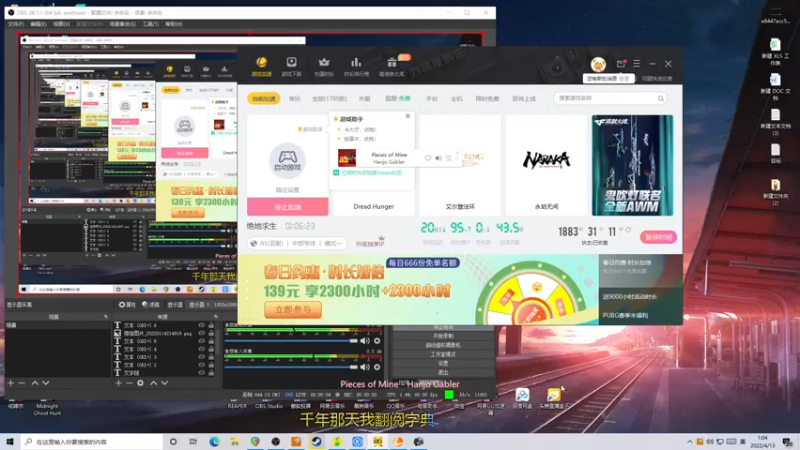The width and height of the screenshot is (800, 450).
Task: Open OBS filters button above sources
Action: 151,305
